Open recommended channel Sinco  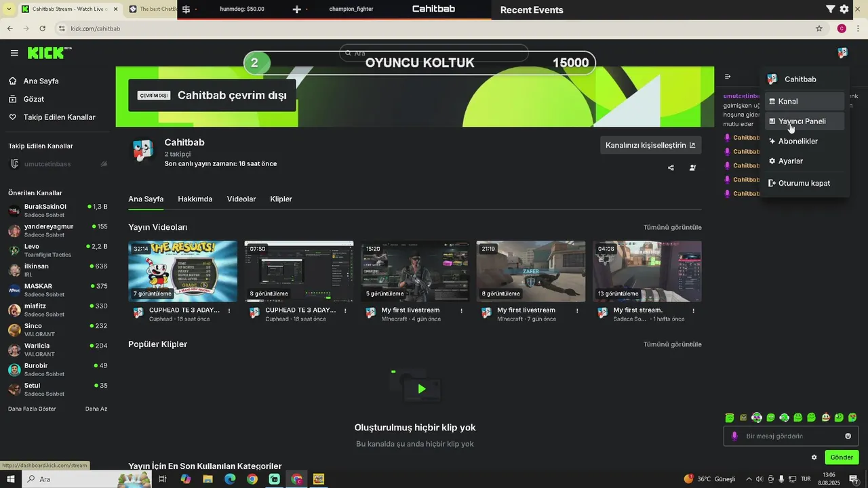[x=57, y=329]
